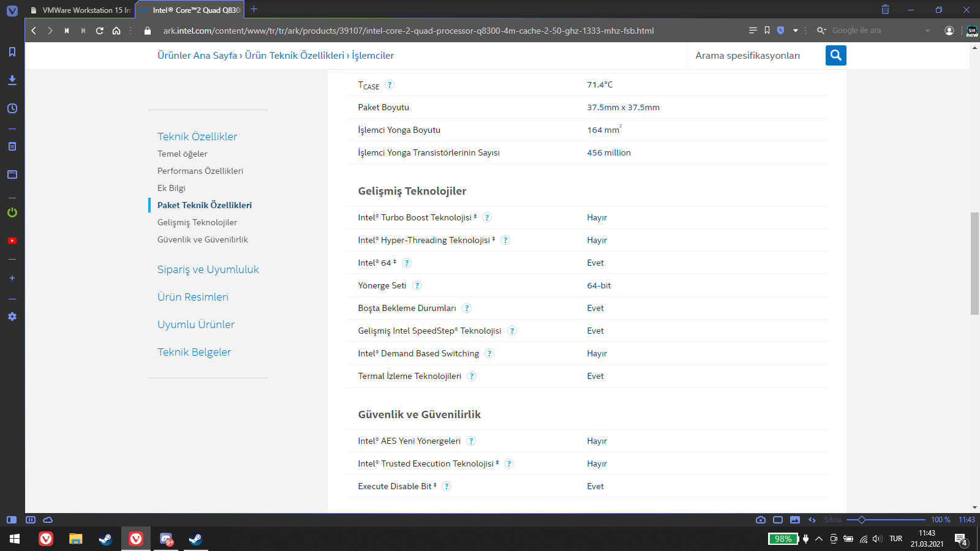Go forward to the next page
The width and height of the screenshot is (980, 551).
(x=50, y=31)
